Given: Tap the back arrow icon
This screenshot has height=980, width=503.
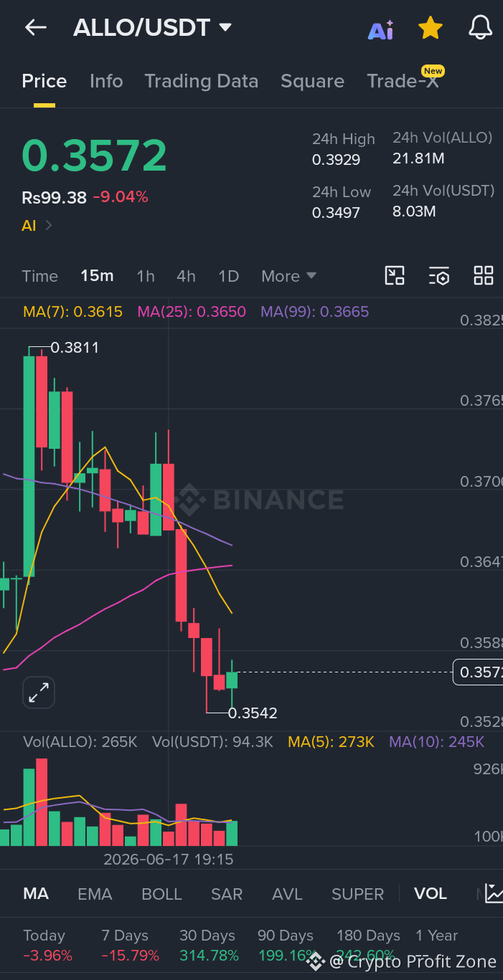Looking at the screenshot, I should click(35, 28).
